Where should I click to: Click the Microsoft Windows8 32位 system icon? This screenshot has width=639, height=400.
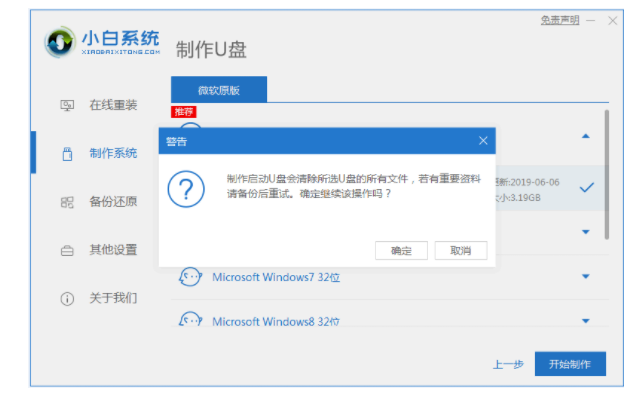point(190,321)
